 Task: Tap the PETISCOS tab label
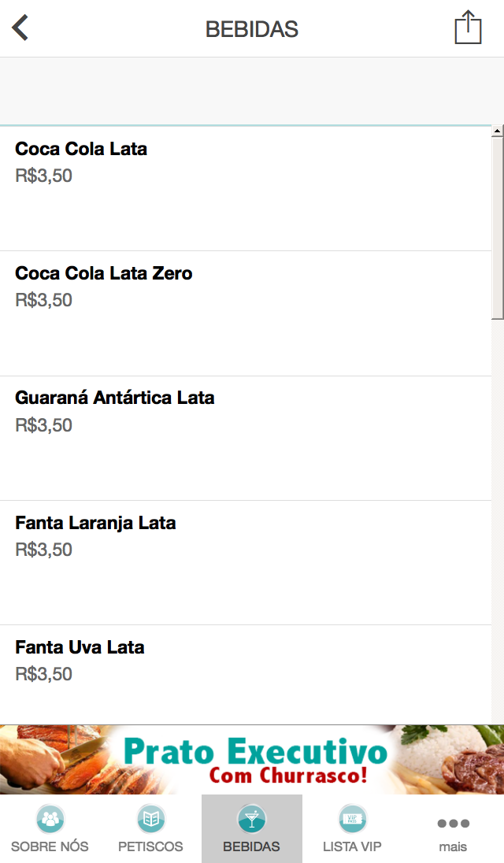150,847
